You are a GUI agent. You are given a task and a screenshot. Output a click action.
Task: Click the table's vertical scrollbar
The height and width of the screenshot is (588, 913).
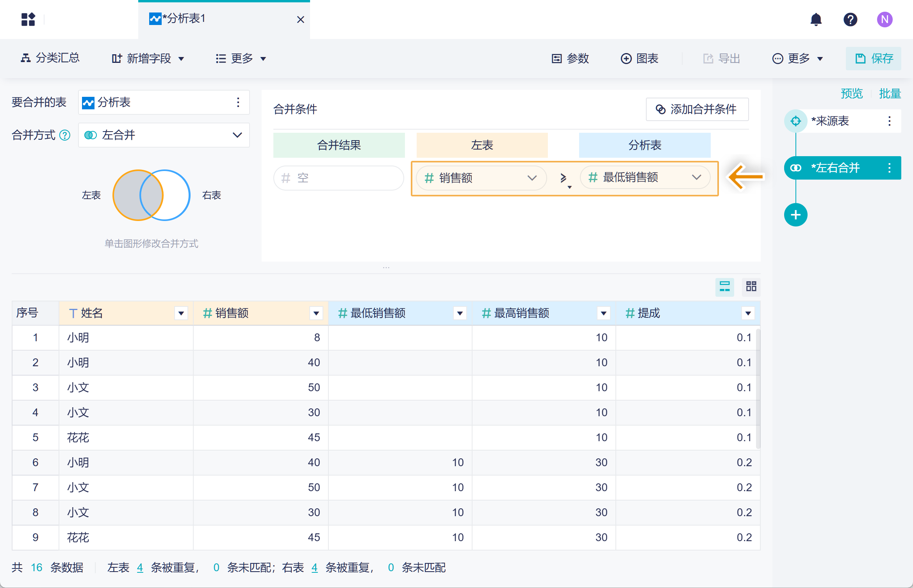758,388
